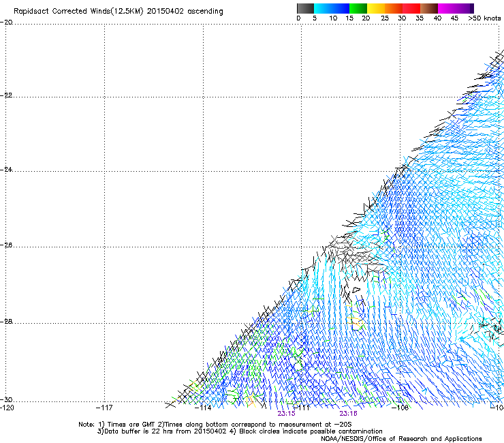504x443 pixels.
Task: Click the legend tick label '25'
Action: click(x=385, y=18)
